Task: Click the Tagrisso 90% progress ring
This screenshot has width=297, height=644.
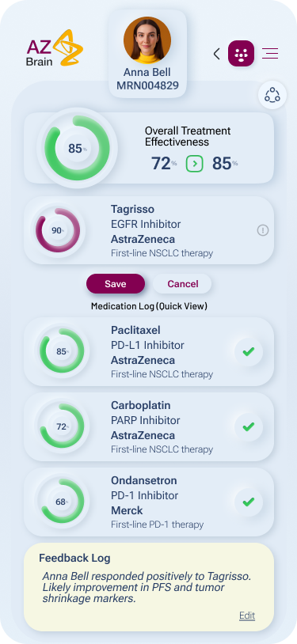Action: [58, 230]
